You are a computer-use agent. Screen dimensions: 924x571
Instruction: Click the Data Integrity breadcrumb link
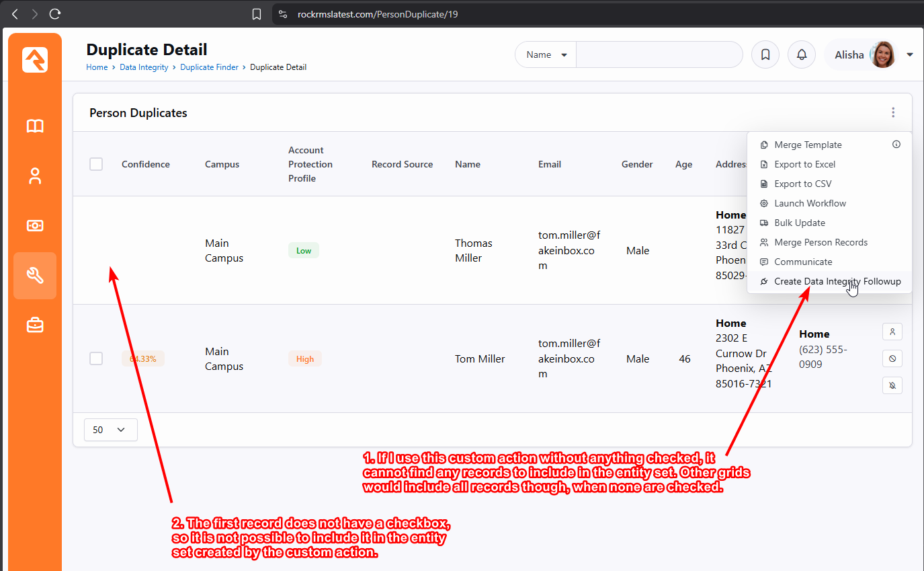[x=144, y=67]
